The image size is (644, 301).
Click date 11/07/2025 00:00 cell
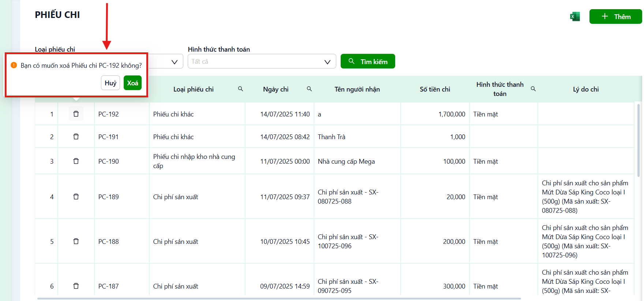(x=280, y=161)
